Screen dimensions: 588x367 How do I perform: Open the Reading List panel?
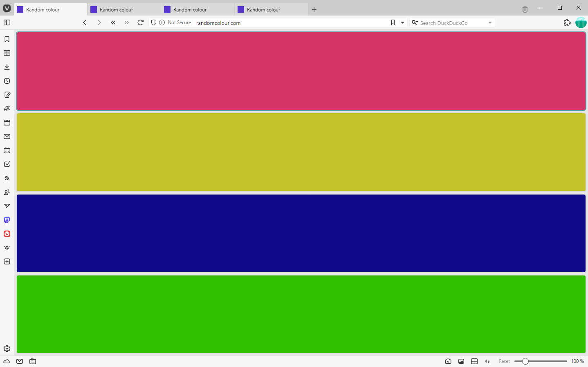7,53
